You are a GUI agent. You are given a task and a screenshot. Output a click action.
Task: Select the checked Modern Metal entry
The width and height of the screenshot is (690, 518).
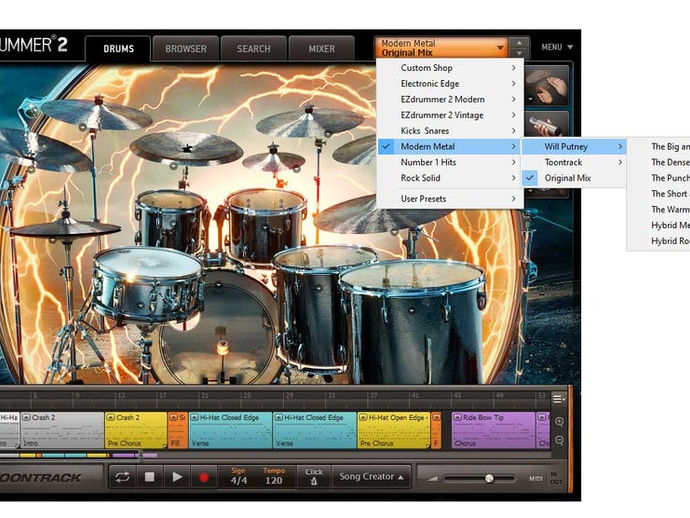click(450, 147)
